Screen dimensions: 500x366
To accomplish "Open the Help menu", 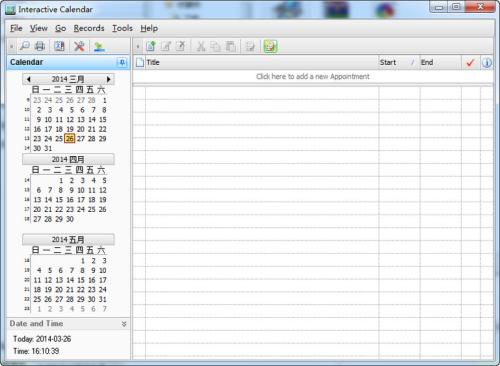I will pyautogui.click(x=149, y=28).
